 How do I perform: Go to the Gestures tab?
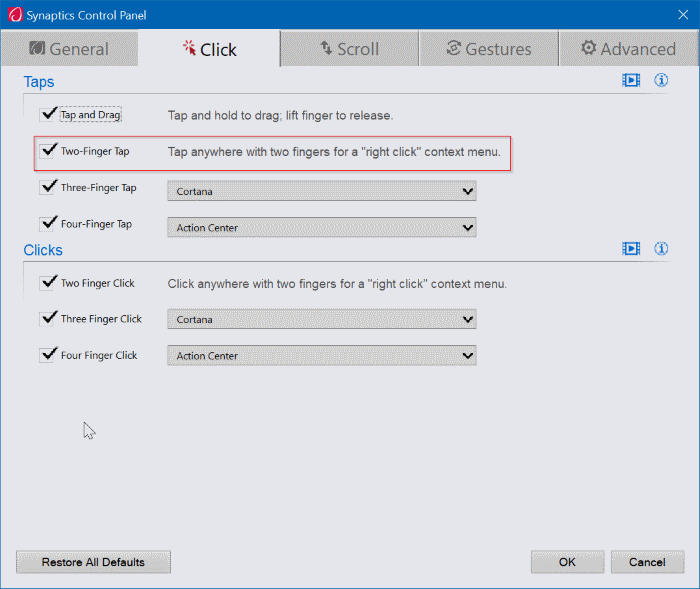489,49
